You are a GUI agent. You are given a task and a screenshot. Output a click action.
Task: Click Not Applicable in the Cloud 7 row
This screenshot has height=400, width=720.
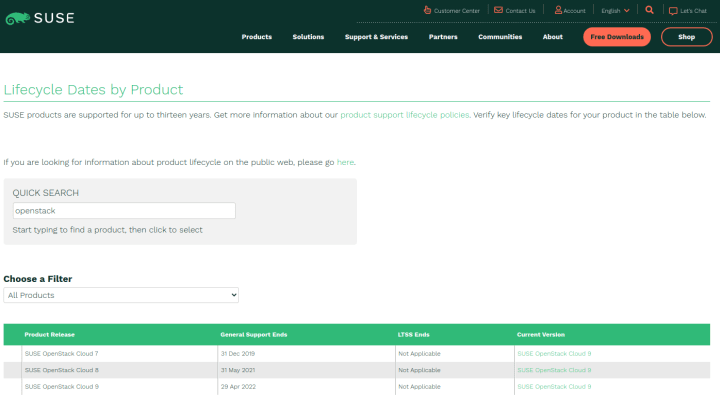coord(419,354)
